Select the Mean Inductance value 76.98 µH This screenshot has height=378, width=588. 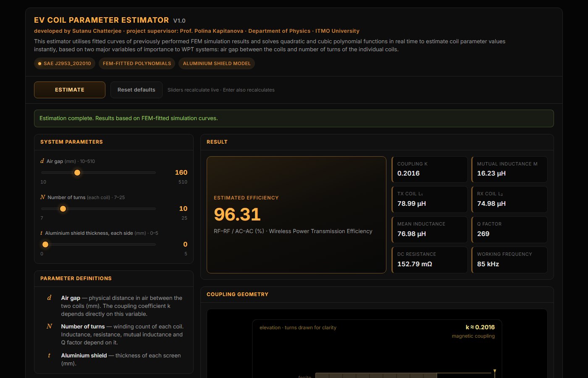pos(412,234)
